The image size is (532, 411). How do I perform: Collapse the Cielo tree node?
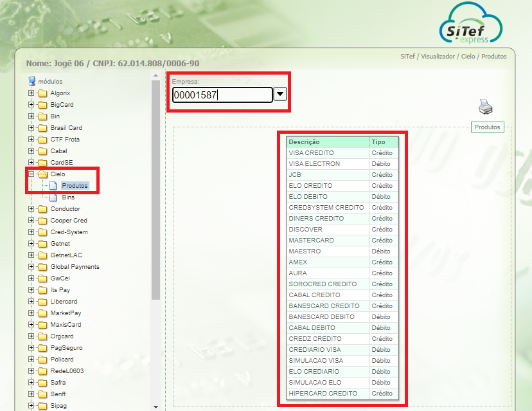(31, 174)
